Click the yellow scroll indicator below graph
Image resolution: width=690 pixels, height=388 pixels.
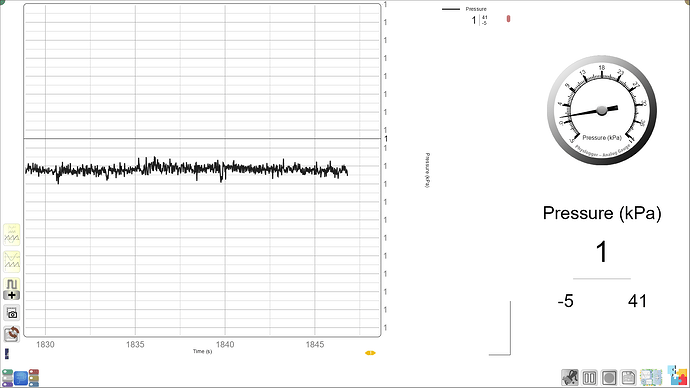pos(370,353)
